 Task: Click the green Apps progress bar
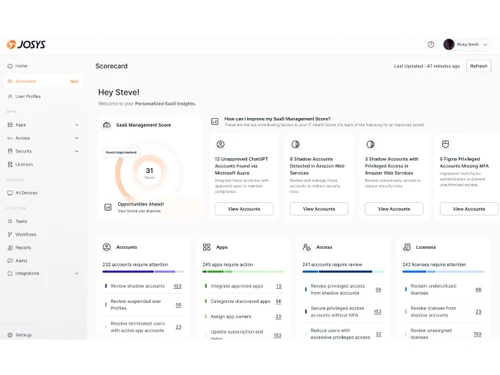point(243,272)
